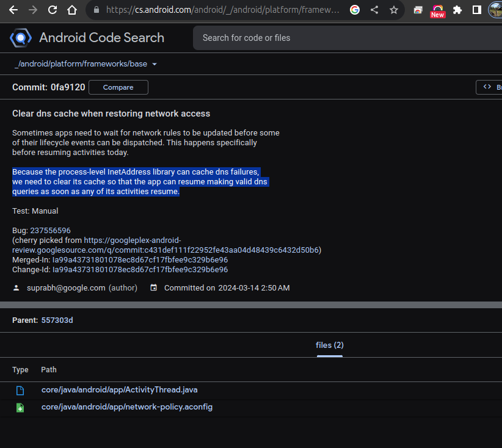Click the commit title Clear dns cache
Viewport: 502px width, 448px height.
pos(111,114)
